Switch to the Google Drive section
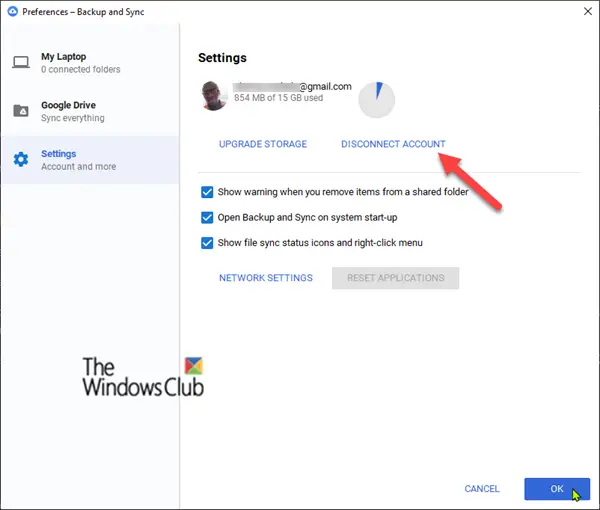600x510 pixels. tap(90, 111)
